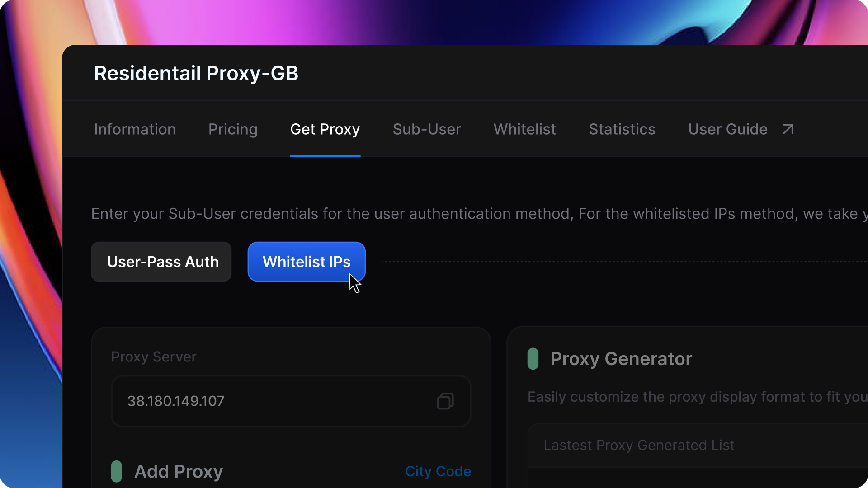Select the Whitelist IPs auth method
This screenshot has height=488, width=868.
pyautogui.click(x=307, y=262)
